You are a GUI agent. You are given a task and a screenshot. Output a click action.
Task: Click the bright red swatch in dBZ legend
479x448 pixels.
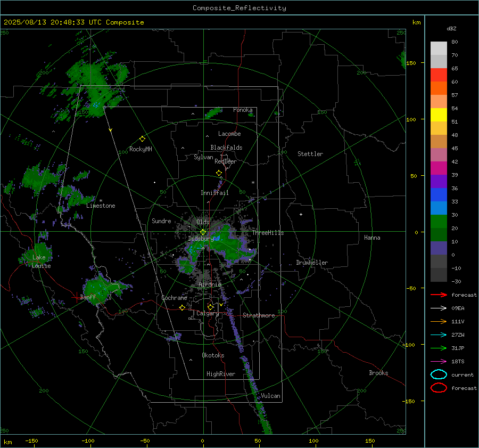coord(439,75)
